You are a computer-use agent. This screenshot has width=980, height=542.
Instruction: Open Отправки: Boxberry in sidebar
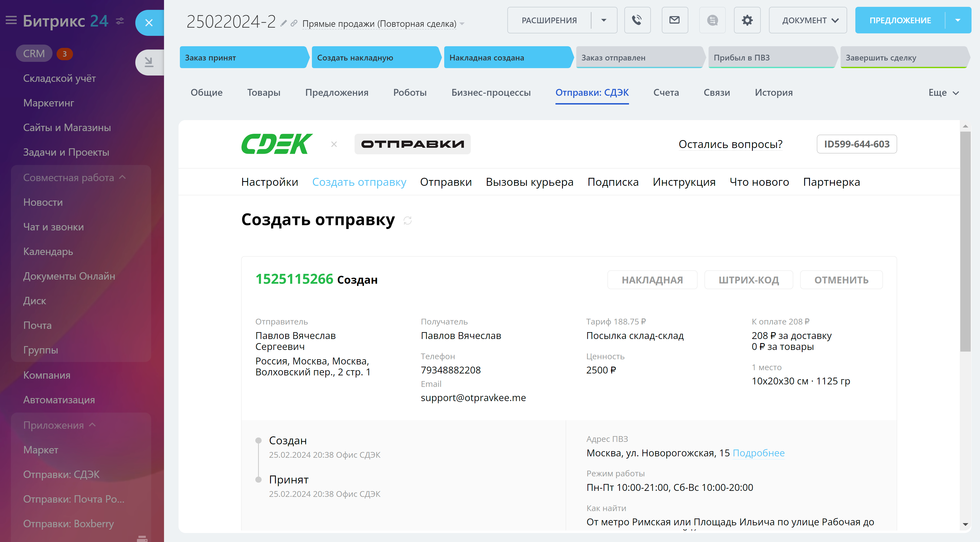[69, 524]
